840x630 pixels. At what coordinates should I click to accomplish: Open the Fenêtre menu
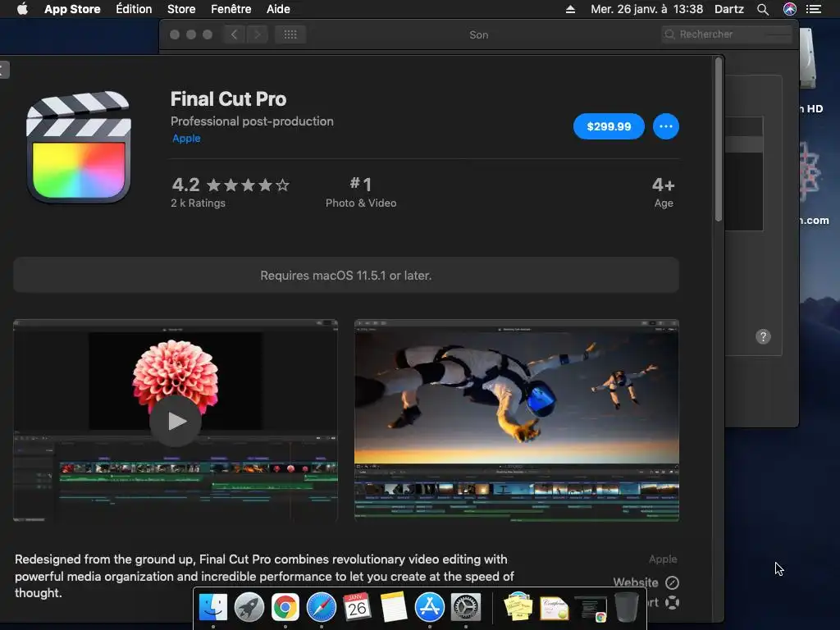click(x=231, y=9)
